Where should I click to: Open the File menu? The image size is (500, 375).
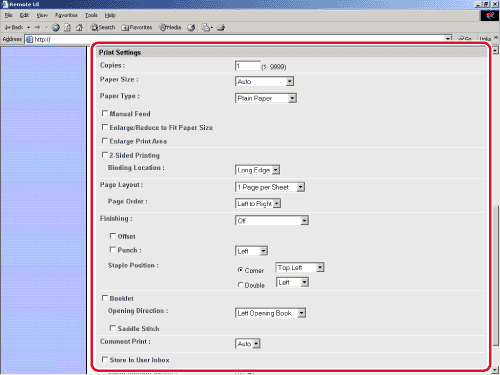coord(9,15)
